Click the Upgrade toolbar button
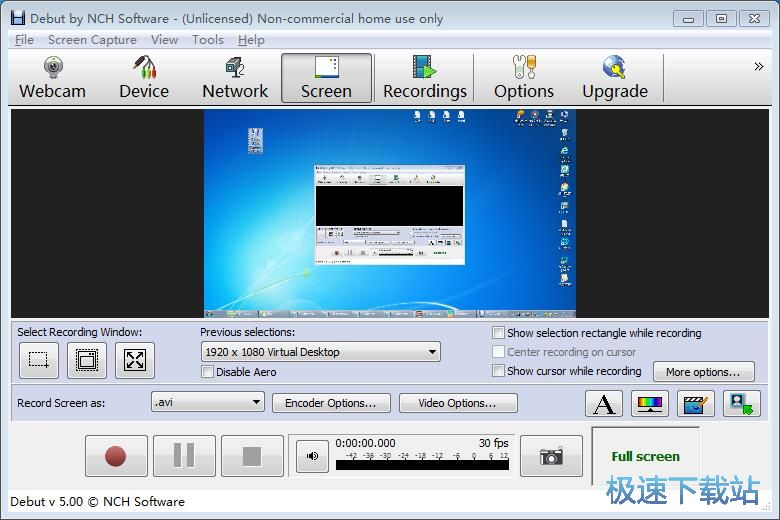 click(x=615, y=78)
